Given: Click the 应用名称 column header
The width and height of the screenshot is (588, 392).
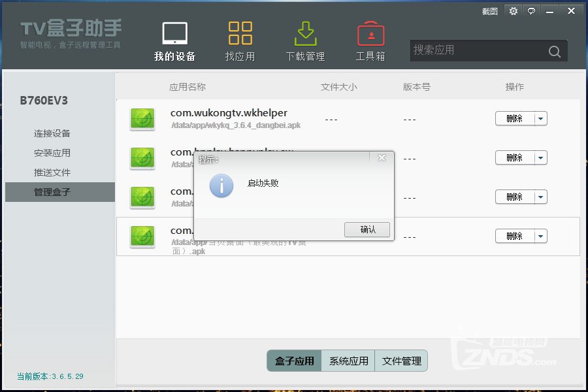Looking at the screenshot, I should [188, 87].
